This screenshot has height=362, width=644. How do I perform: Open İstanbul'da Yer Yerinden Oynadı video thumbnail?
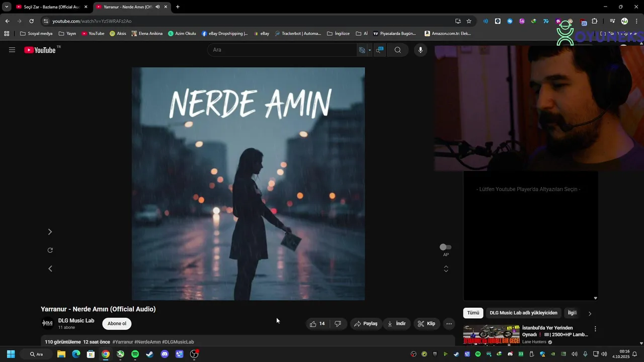[492, 335]
